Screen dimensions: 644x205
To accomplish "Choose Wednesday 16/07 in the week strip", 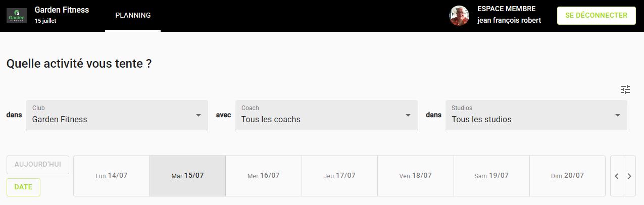I will (264, 176).
